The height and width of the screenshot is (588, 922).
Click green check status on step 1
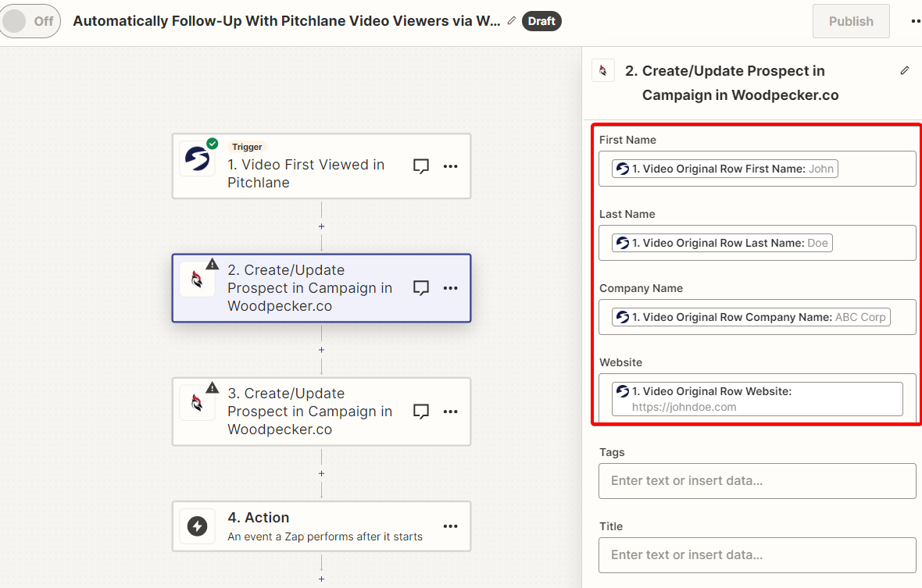click(213, 144)
